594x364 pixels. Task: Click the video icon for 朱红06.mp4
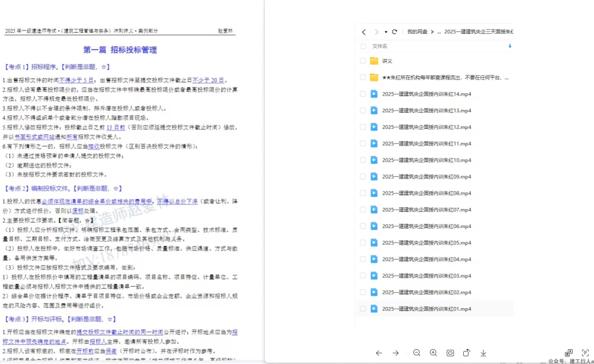point(374,226)
